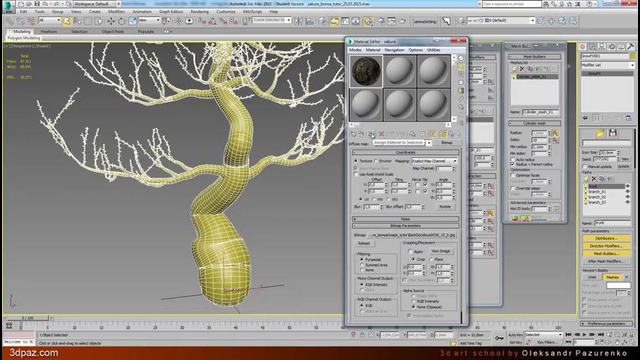Click the open folder icon in GrowFX panel
Screen dimensions: 640x360
click(600, 133)
